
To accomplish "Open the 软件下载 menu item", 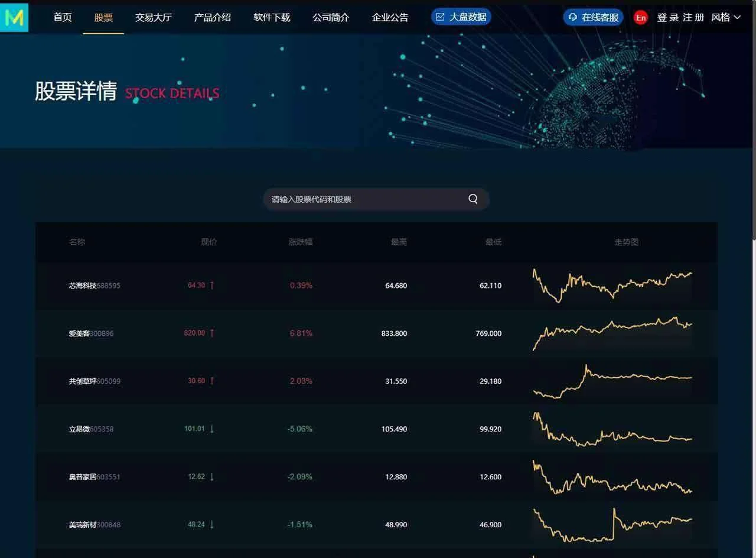I will coord(272,17).
